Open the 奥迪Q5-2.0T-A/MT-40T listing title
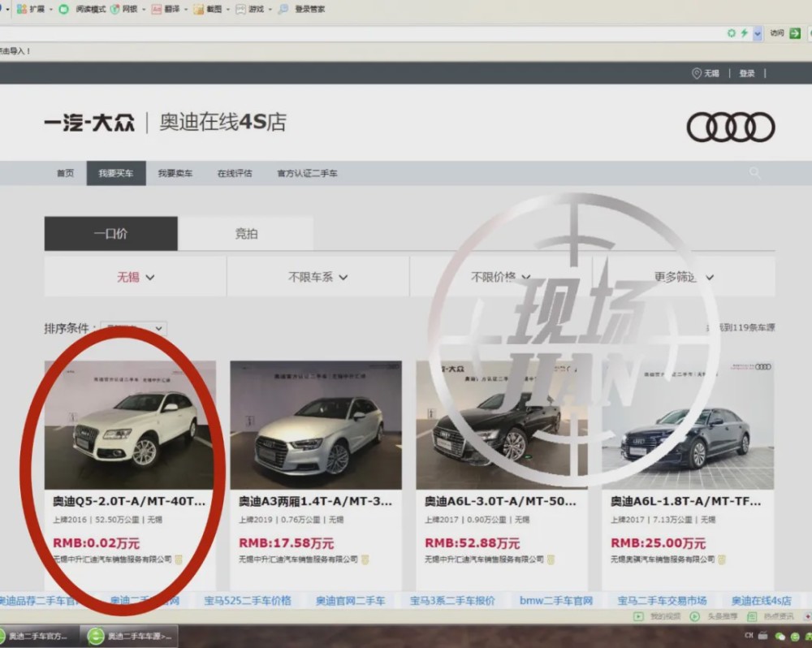Screen dimensions: 812x648 pyautogui.click(x=129, y=501)
